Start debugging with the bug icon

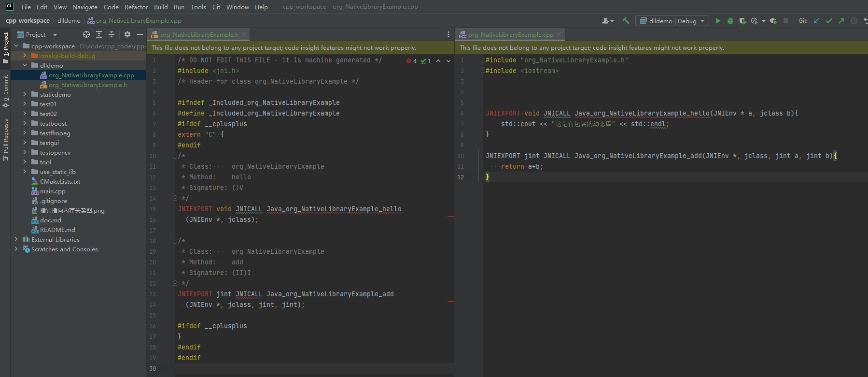[730, 21]
